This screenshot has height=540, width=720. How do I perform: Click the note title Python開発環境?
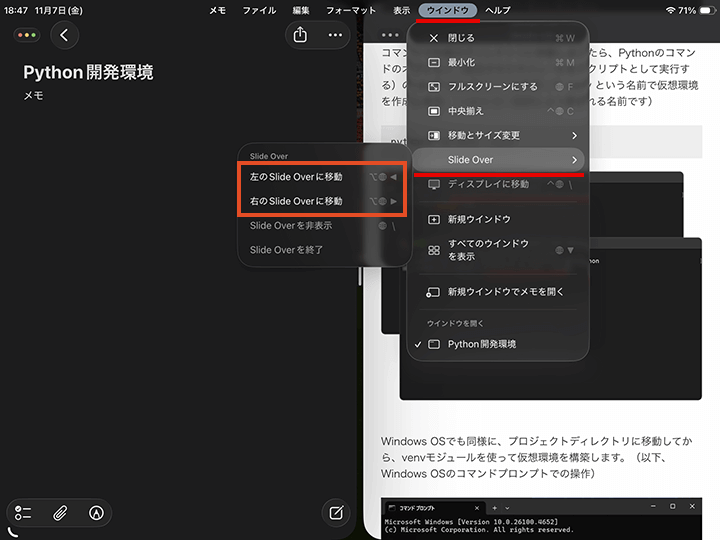click(88, 73)
